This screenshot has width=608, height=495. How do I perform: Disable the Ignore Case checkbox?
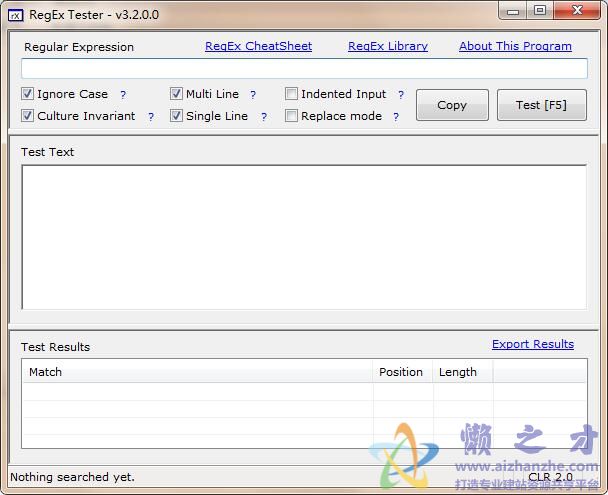(x=28, y=94)
